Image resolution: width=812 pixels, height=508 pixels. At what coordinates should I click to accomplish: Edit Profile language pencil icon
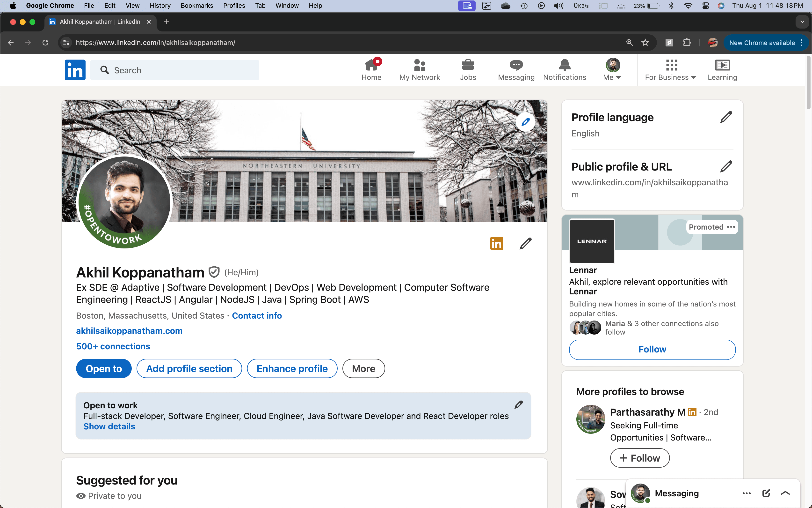[726, 117]
